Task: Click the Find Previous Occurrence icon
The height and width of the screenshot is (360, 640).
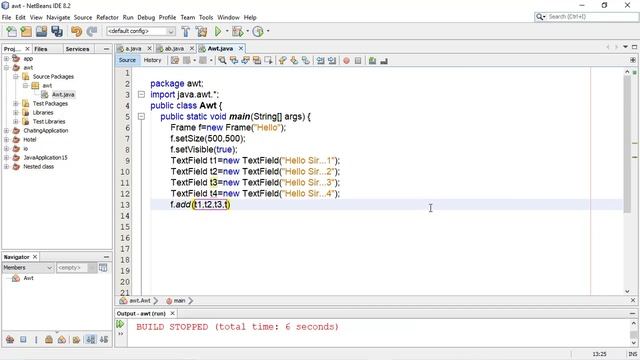Action: tap(234, 60)
